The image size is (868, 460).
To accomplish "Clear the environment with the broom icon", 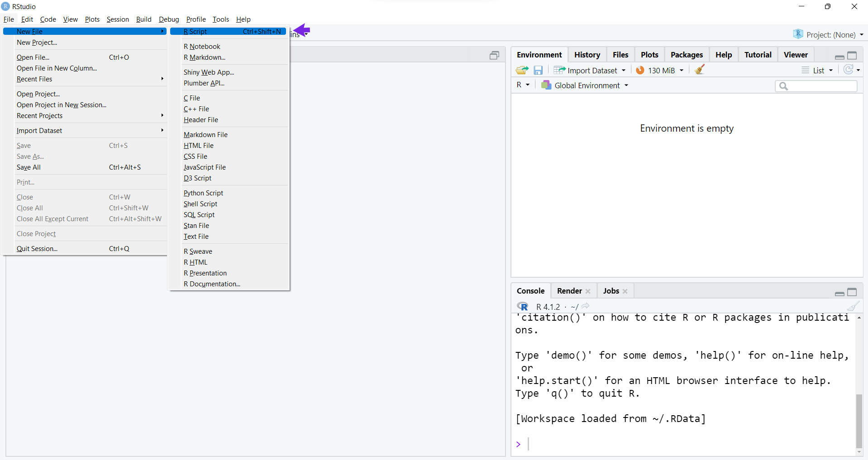I will point(699,70).
